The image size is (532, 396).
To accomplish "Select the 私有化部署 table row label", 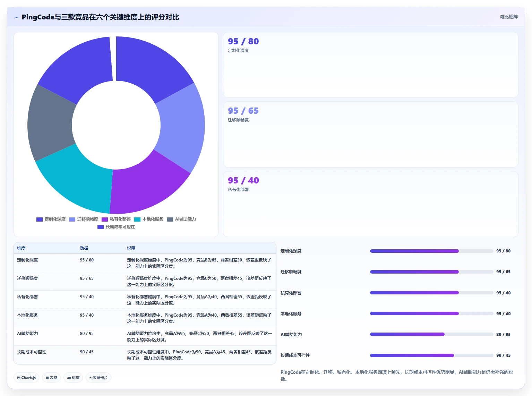I will click(x=27, y=297).
